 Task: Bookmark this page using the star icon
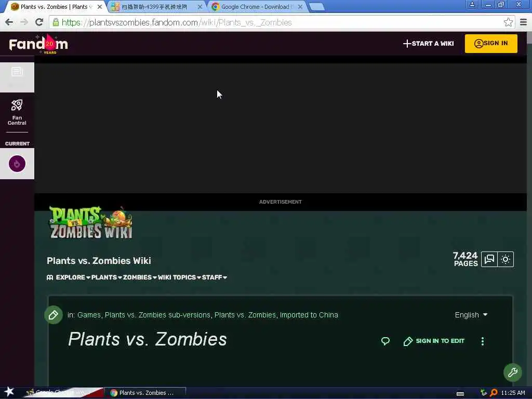click(508, 22)
